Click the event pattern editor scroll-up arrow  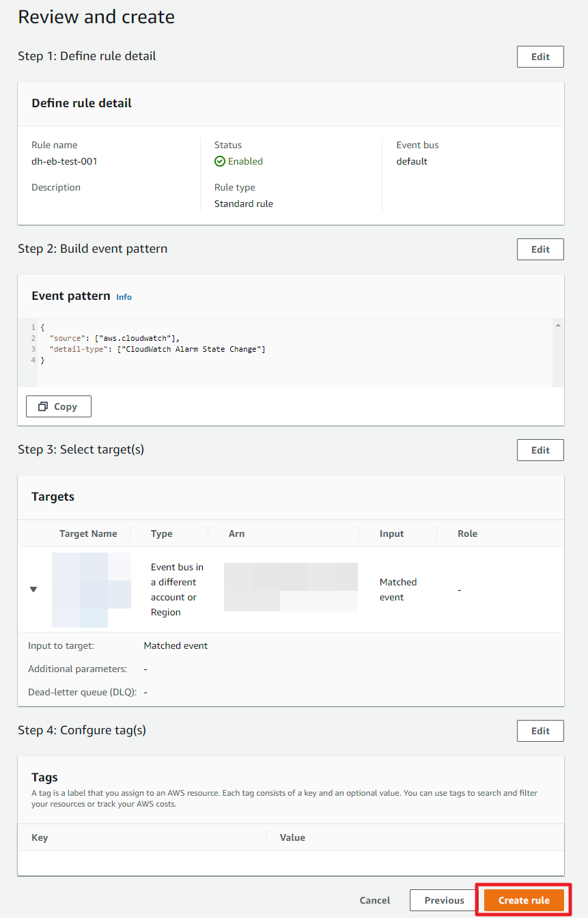tap(558, 326)
